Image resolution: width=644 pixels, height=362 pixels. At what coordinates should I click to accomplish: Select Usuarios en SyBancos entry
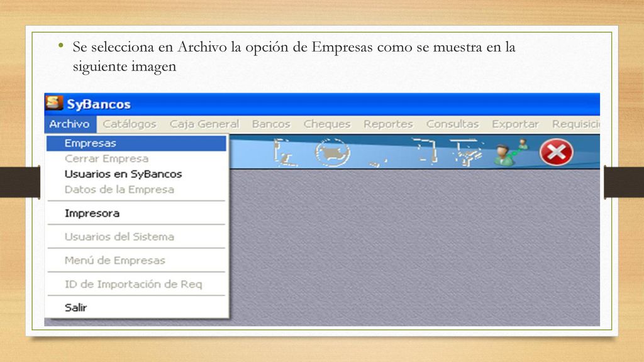pos(136,174)
